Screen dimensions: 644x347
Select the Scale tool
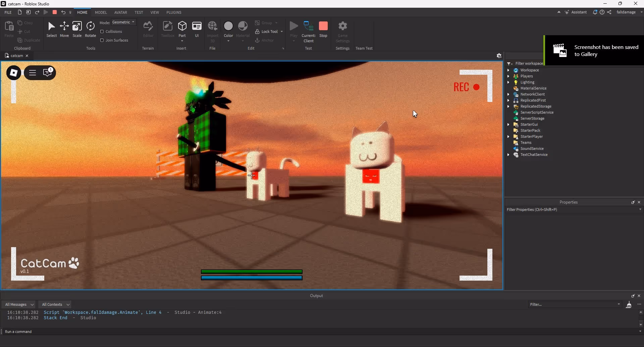coord(77,30)
